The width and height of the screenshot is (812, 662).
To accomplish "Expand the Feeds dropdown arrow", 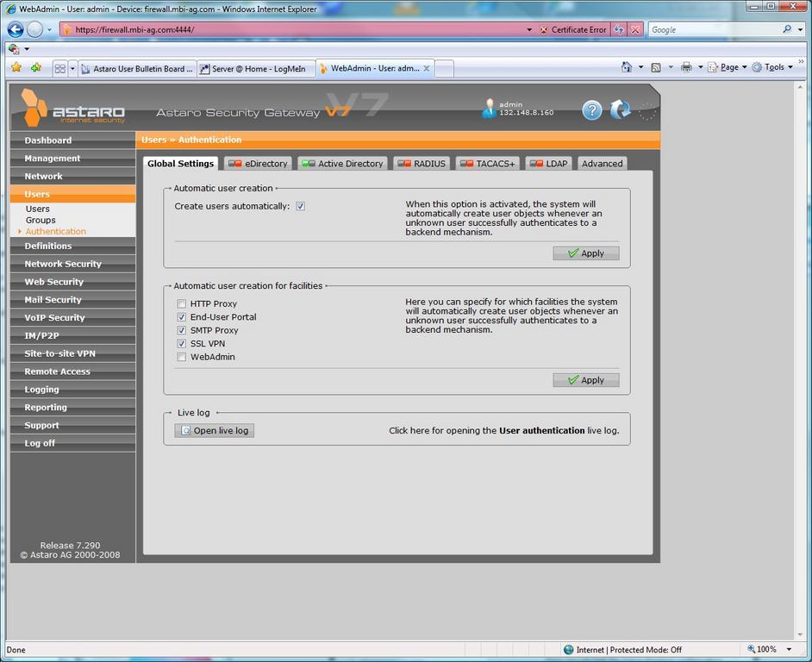I will tap(671, 67).
